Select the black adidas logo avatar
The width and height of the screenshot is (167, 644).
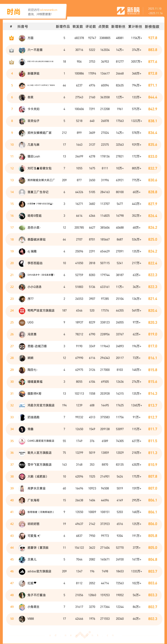point(22,571)
